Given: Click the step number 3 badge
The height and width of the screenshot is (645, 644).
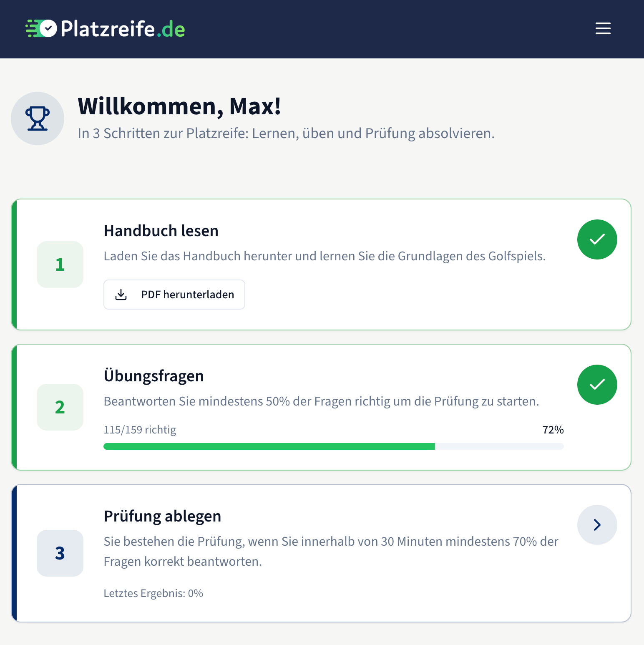Looking at the screenshot, I should coord(60,553).
